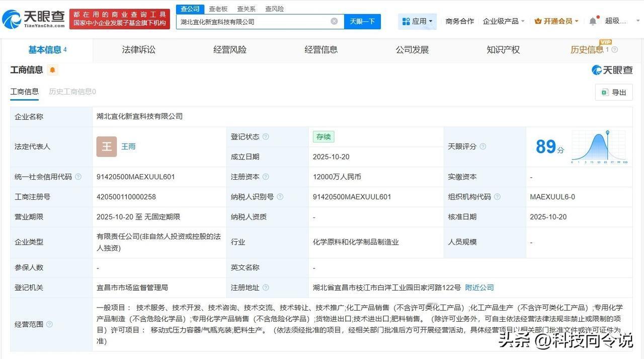The width and height of the screenshot is (644, 359).
Task: Click help icon next to 经营范围
Action: [x=49, y=324]
